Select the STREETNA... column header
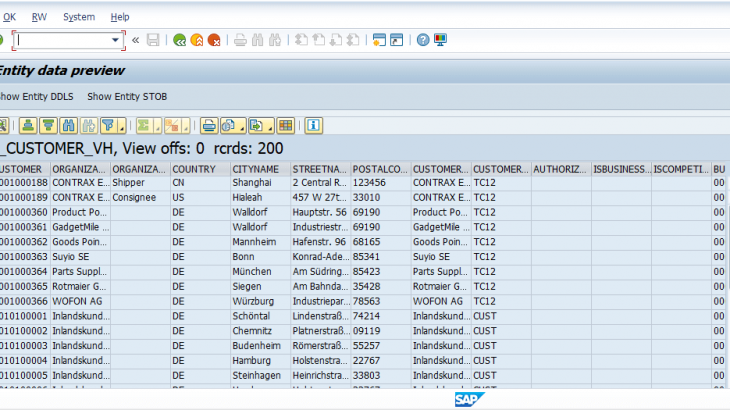 321,169
